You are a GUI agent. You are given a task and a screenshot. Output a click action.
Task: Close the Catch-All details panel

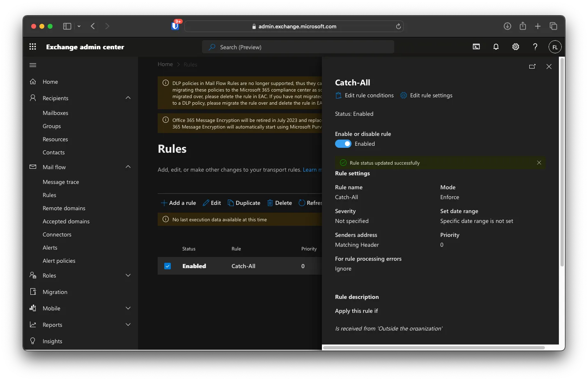(x=549, y=67)
